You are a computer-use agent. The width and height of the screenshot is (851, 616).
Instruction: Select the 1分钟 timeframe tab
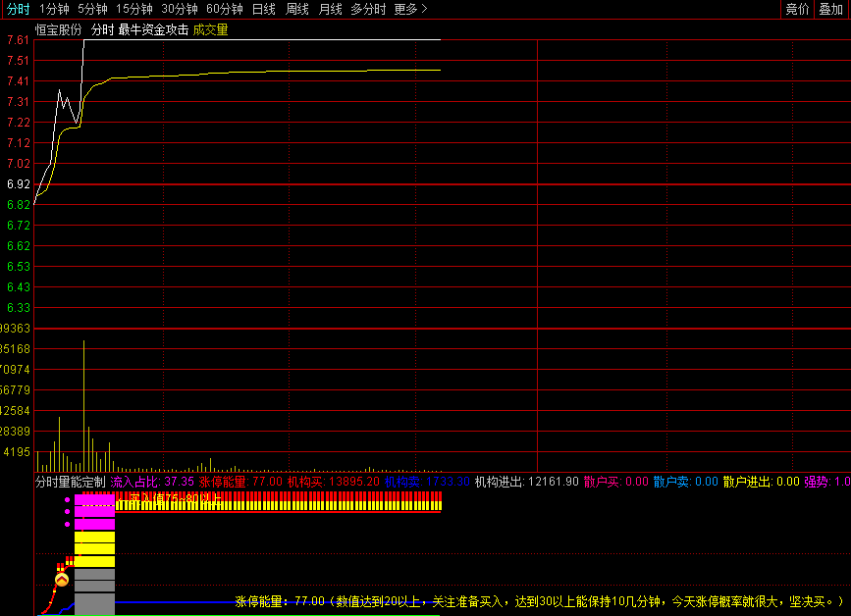point(54,9)
